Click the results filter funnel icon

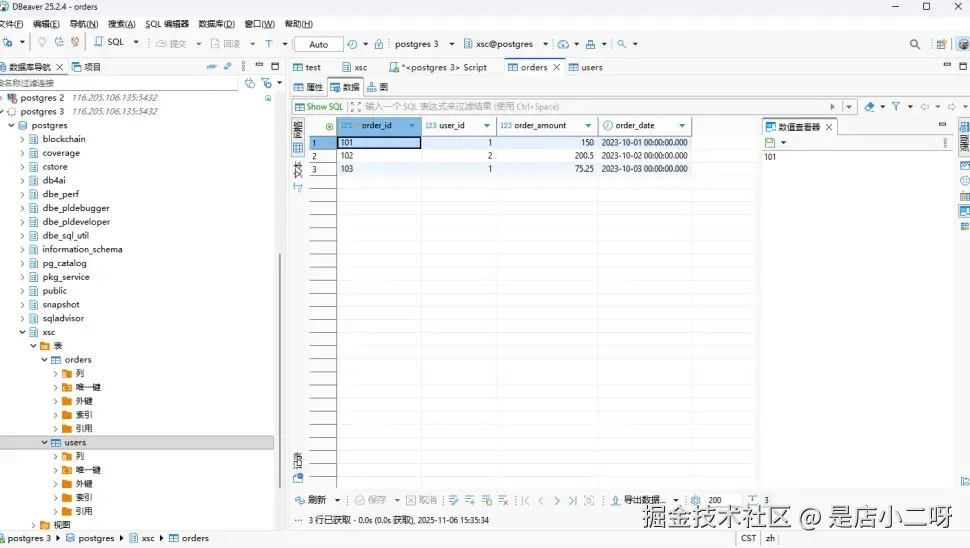tap(896, 106)
